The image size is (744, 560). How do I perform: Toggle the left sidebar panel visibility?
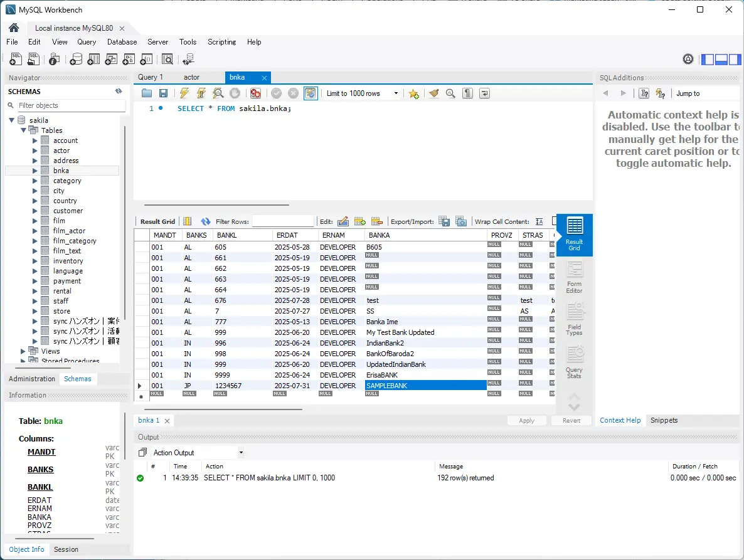tap(708, 60)
